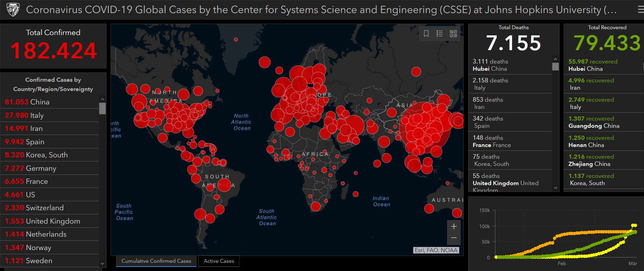Select 2.158 deaths Italy entry
This screenshot has width=644, height=271.
[510, 84]
